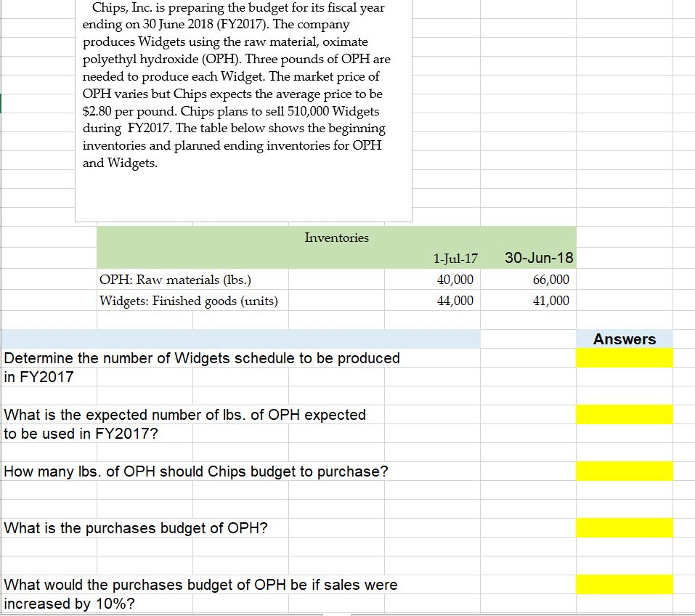Select the cell containing 44,000

pos(455,301)
